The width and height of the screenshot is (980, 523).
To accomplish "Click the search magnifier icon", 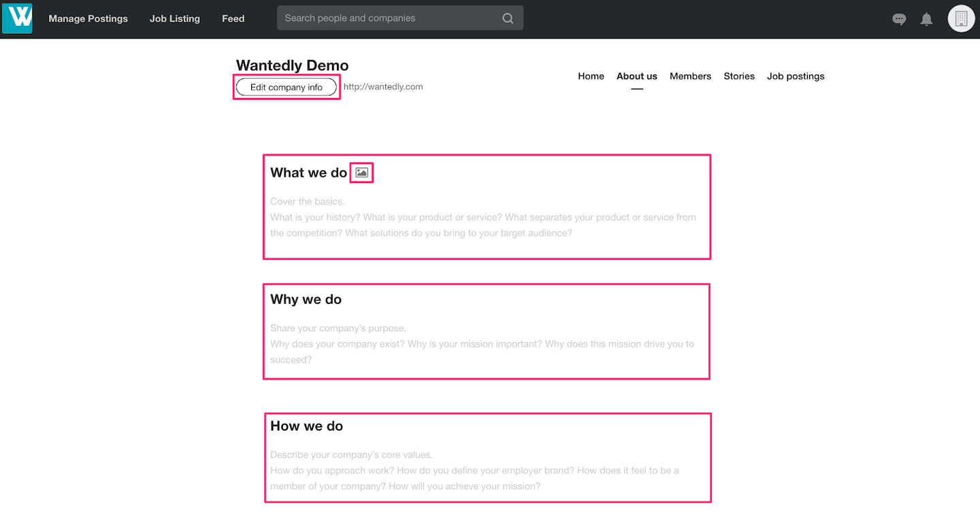I will click(508, 18).
